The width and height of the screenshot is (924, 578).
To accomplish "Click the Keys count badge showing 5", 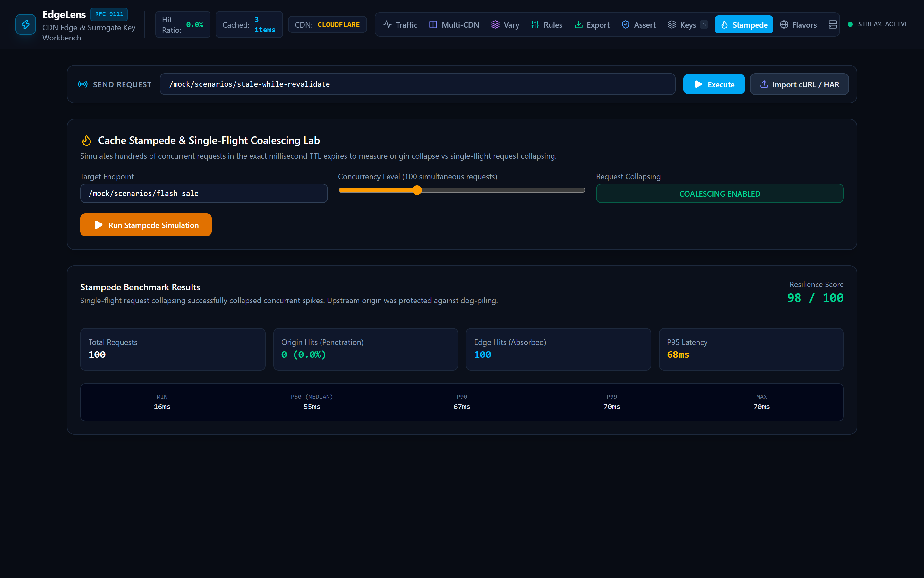I will click(x=704, y=24).
